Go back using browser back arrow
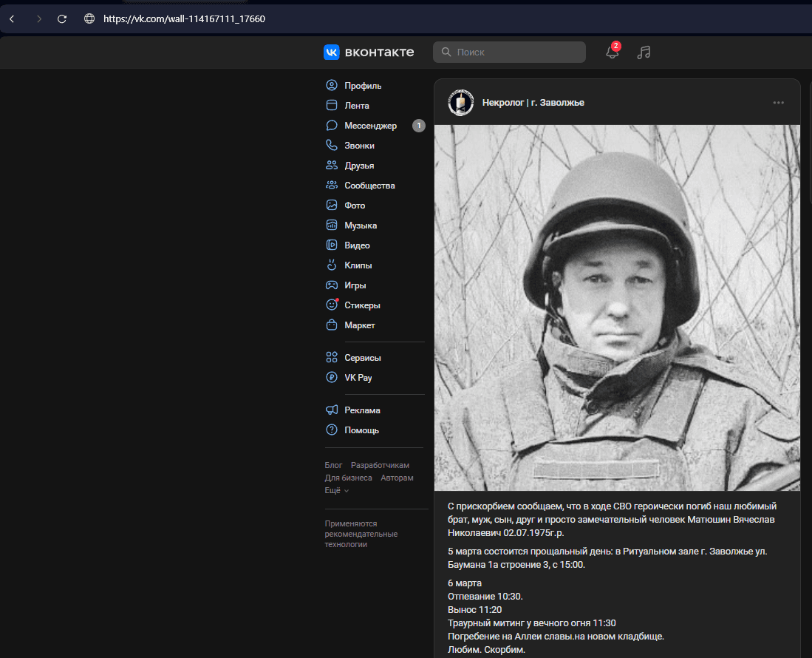Viewport: 812px width, 658px height. tap(12, 18)
